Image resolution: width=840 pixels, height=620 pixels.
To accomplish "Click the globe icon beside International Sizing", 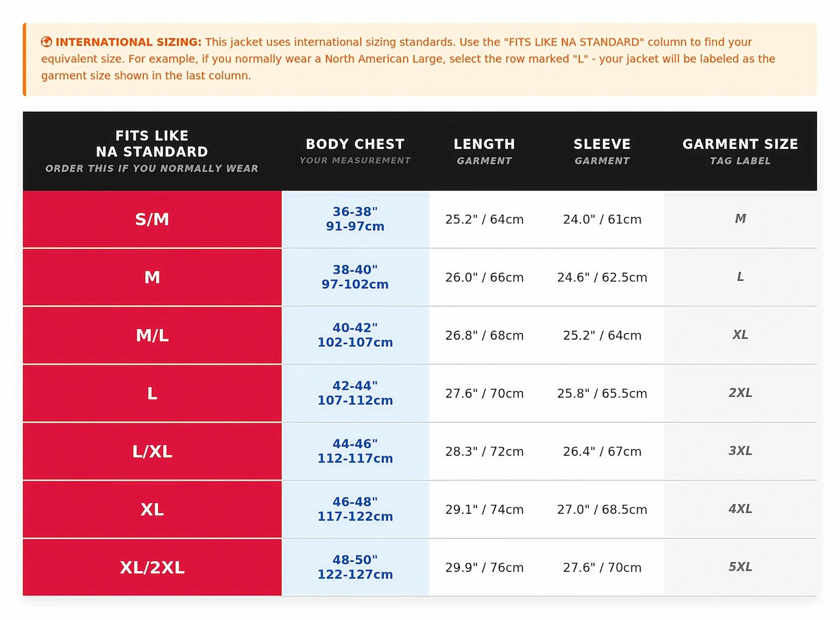I will coord(47,42).
